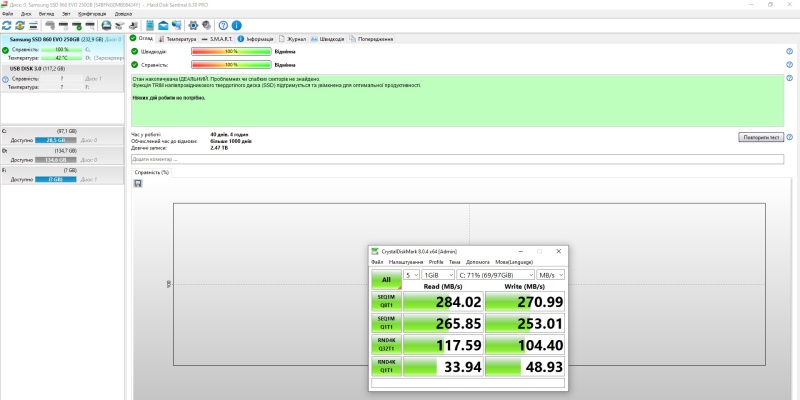Click the disk with globe toolbar icon

tap(106, 26)
